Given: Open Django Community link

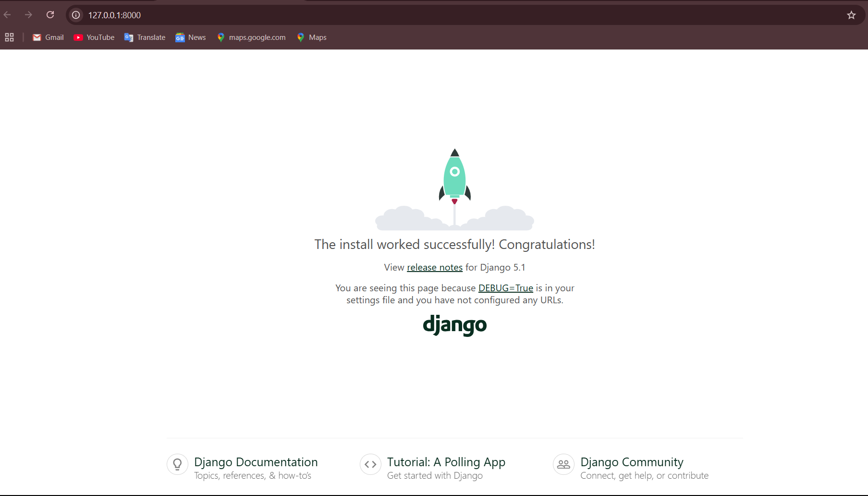Looking at the screenshot, I should [x=632, y=462].
